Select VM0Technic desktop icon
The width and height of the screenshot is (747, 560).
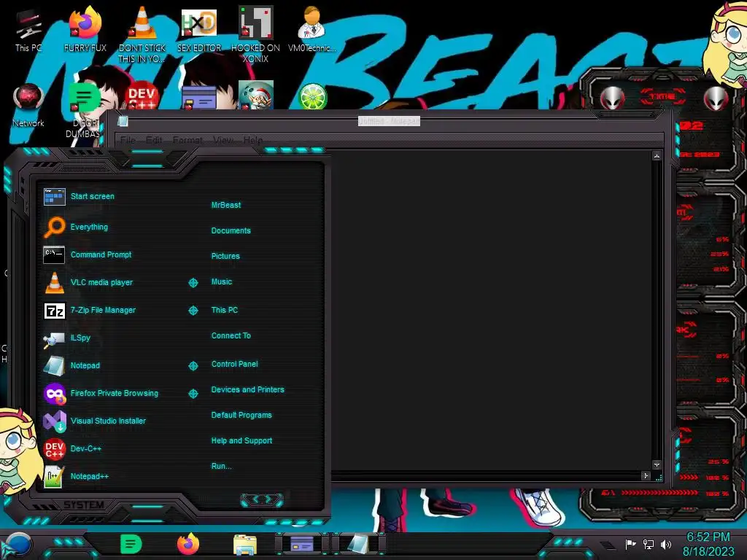[311, 28]
